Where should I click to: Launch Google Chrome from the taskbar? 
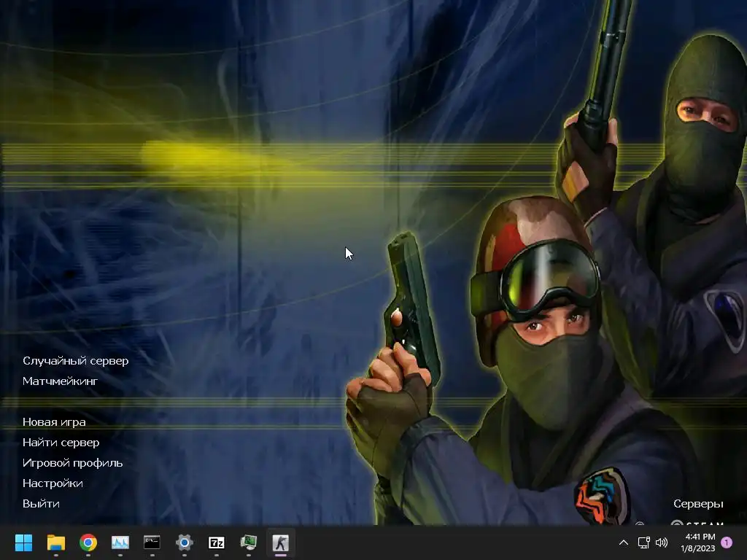coord(88,542)
